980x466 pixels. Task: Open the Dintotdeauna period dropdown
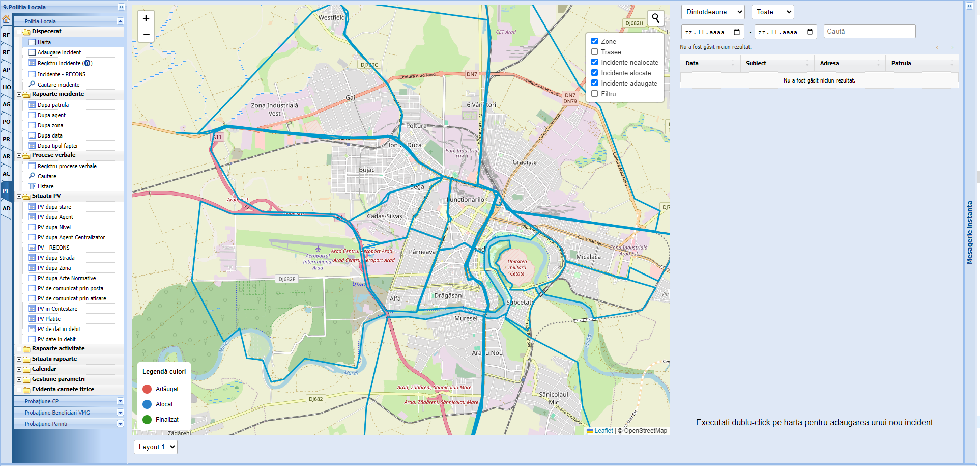(712, 12)
